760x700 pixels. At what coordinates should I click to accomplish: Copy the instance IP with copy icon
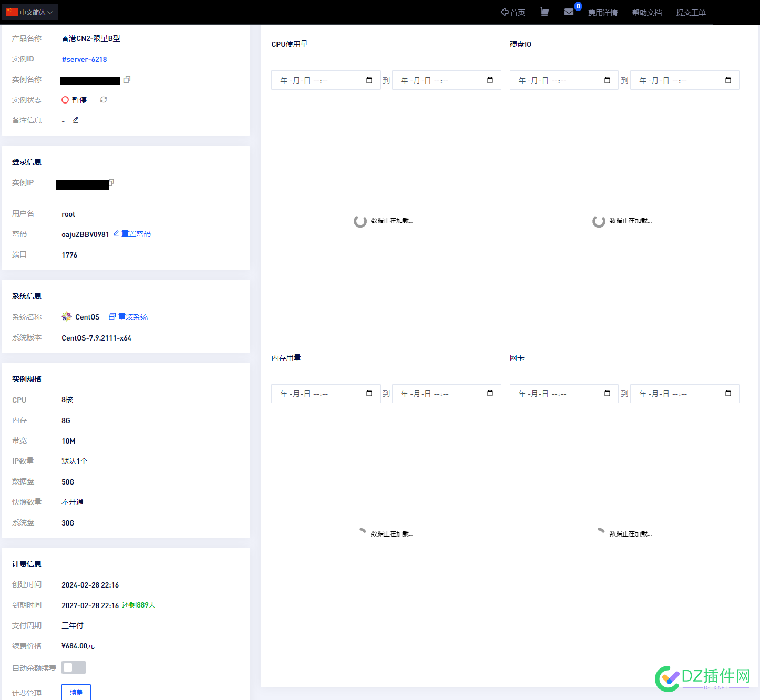(x=111, y=182)
